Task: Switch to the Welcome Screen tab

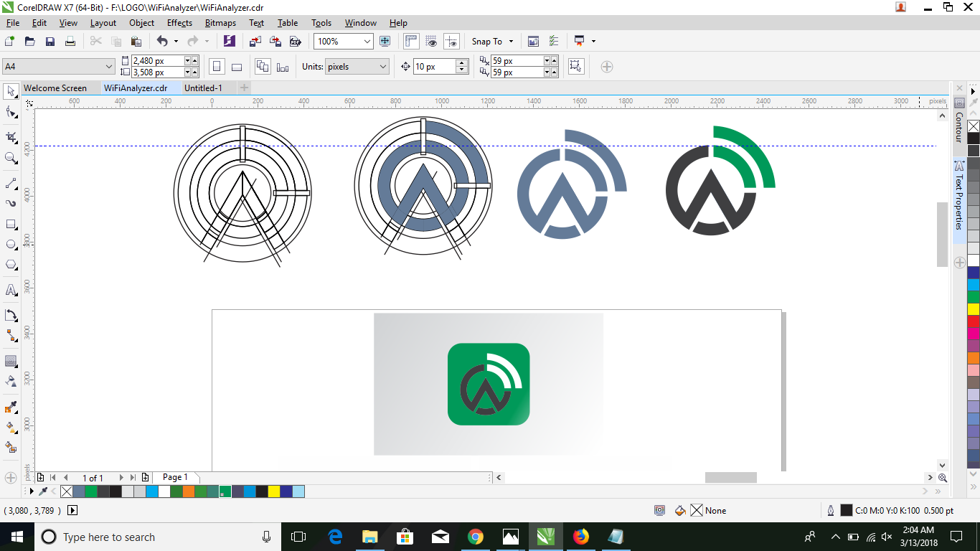Action: [55, 88]
